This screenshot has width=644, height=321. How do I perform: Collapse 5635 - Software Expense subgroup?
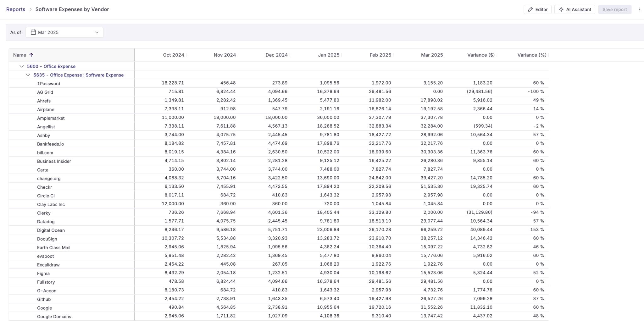tap(28, 75)
